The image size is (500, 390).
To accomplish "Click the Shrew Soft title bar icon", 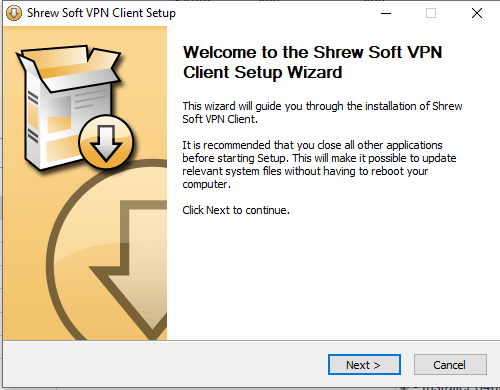I will point(14,13).
